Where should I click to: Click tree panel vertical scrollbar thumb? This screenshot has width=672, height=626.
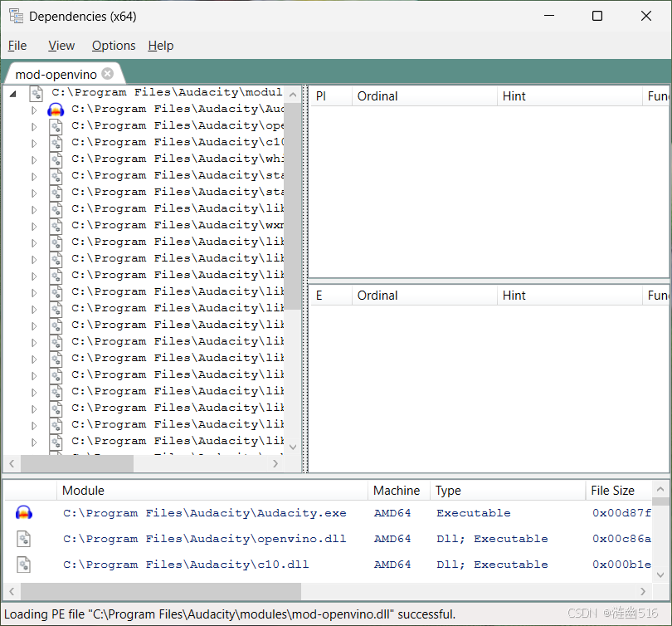293,206
